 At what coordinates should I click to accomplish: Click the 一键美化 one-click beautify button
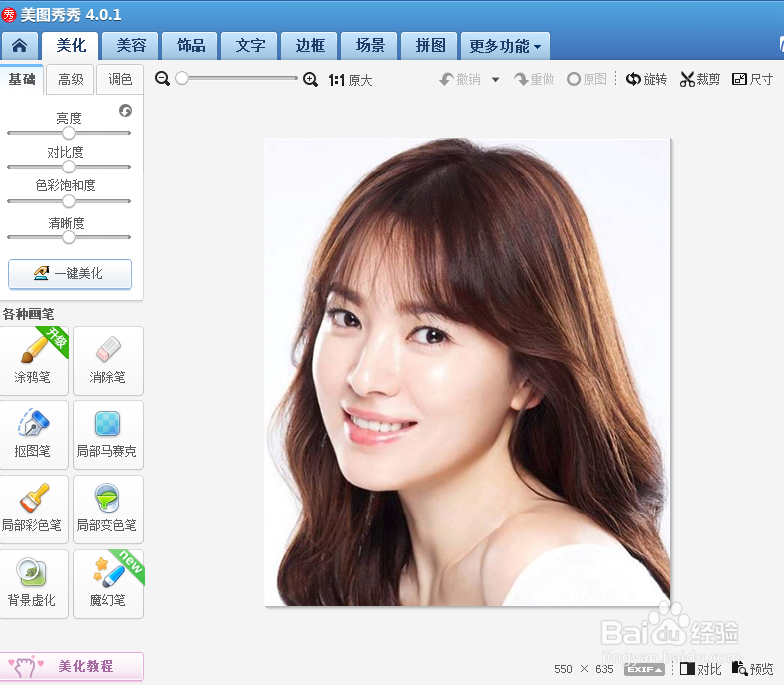[x=70, y=274]
